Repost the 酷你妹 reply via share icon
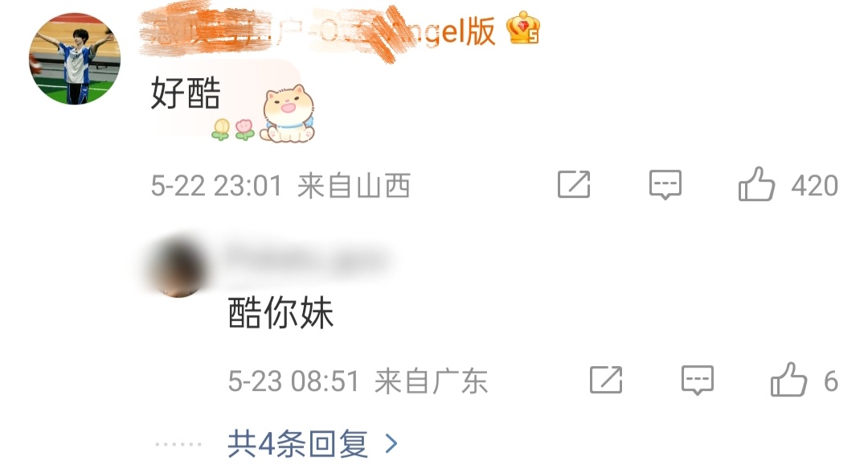This screenshot has width=868, height=465. pyautogui.click(x=606, y=381)
